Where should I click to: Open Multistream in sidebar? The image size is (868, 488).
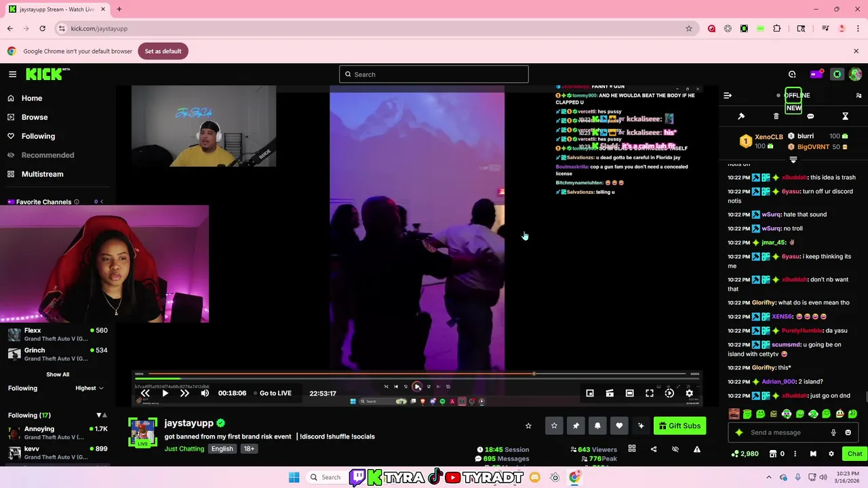coord(42,174)
